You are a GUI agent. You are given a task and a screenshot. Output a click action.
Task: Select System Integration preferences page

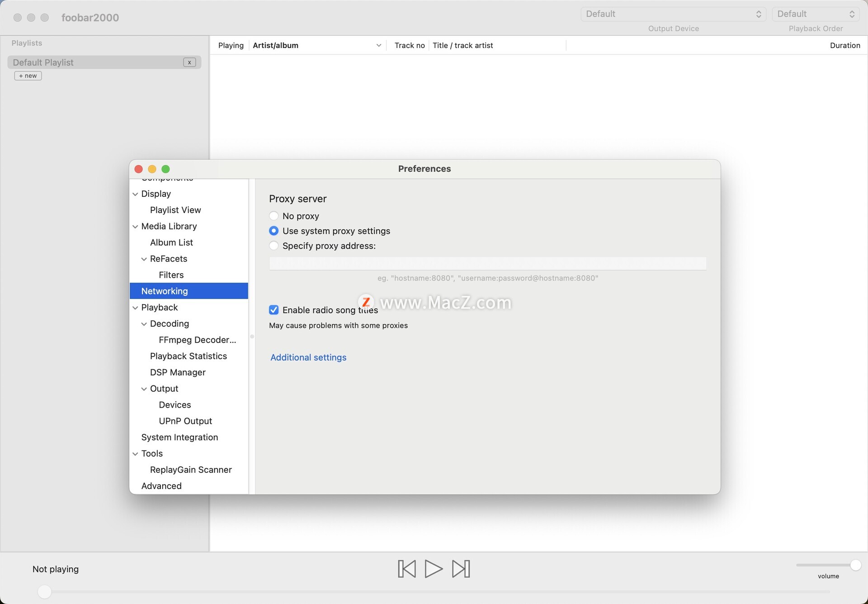point(179,438)
